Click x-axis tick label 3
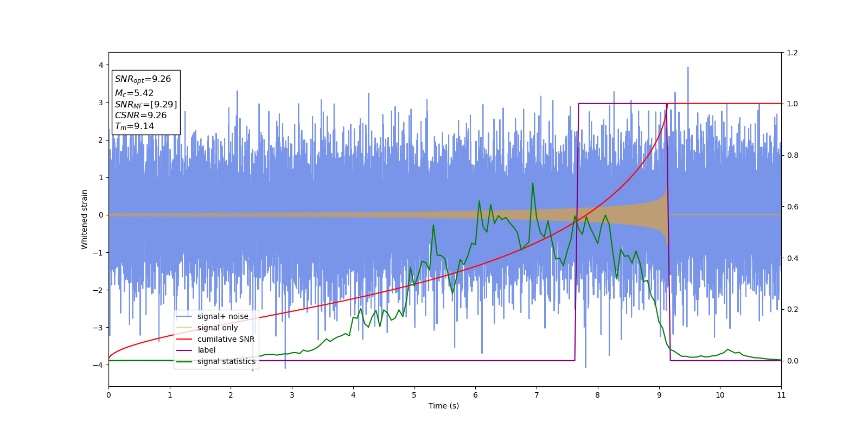Image resolution: width=868 pixels, height=434 pixels. 292,395
